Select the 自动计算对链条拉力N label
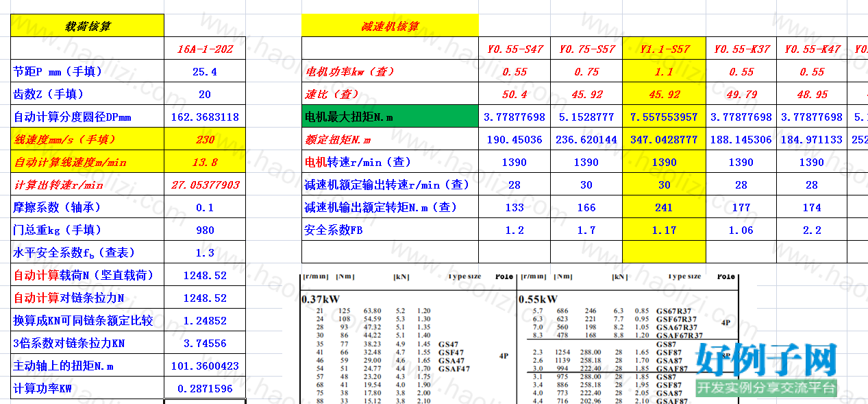This screenshot has height=404, width=868. coord(87,298)
